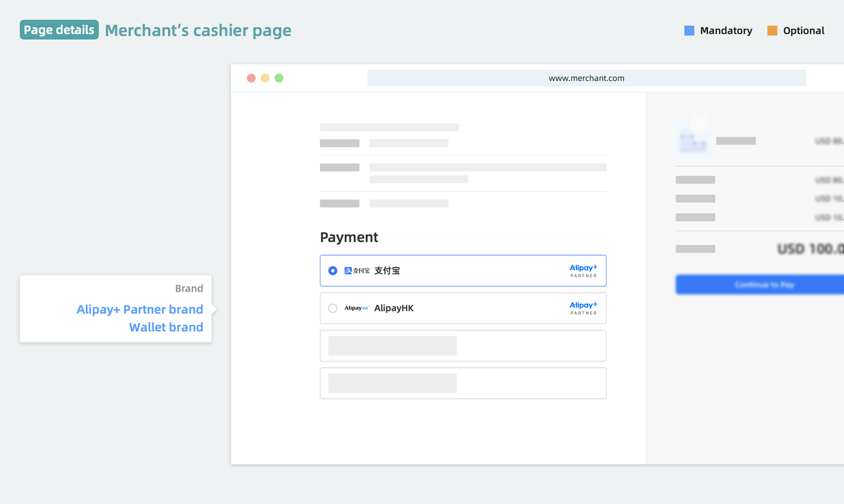This screenshot has height=504, width=844.
Task: Select the 支付宝 payment radio button
Action: (x=332, y=271)
